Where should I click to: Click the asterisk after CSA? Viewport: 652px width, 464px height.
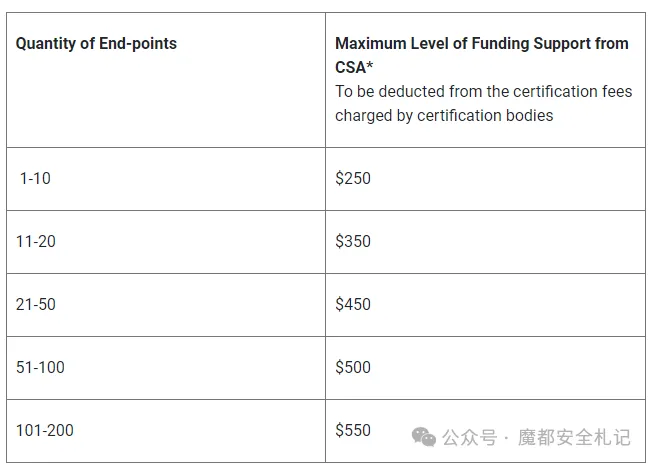tap(370, 64)
